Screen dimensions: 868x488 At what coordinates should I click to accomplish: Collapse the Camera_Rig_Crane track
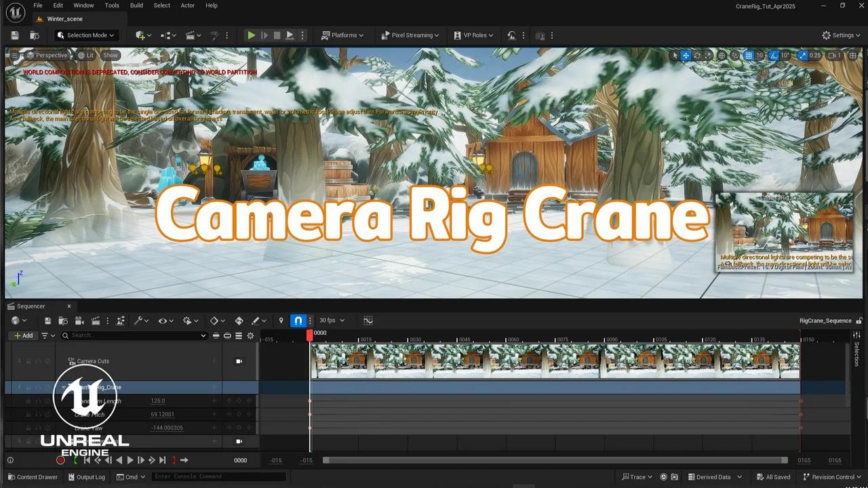pos(63,387)
